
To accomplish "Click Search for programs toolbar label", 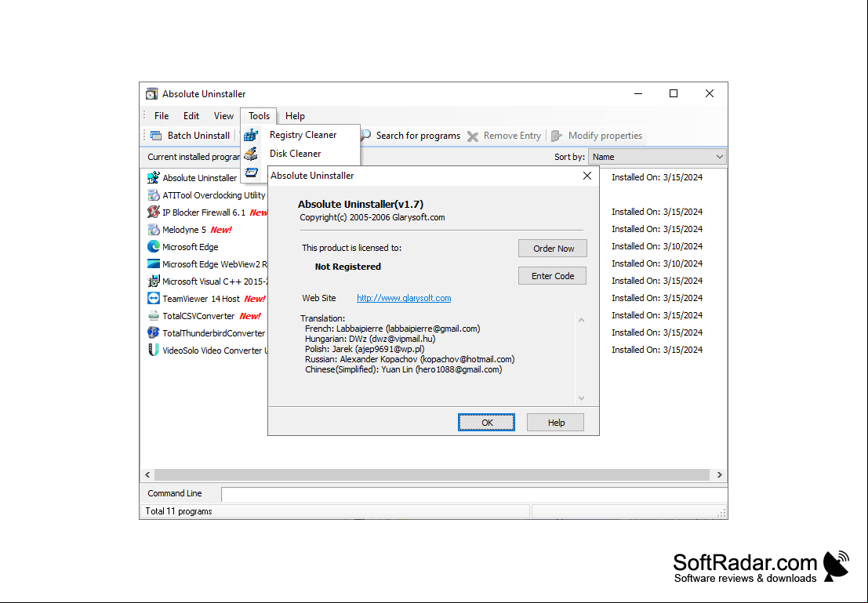I will click(x=418, y=136).
